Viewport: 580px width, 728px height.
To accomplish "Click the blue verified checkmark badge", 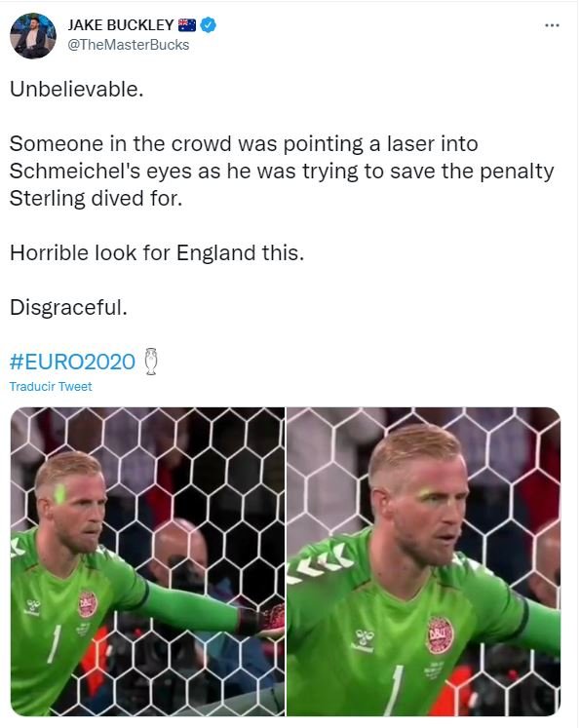I will [x=209, y=24].
